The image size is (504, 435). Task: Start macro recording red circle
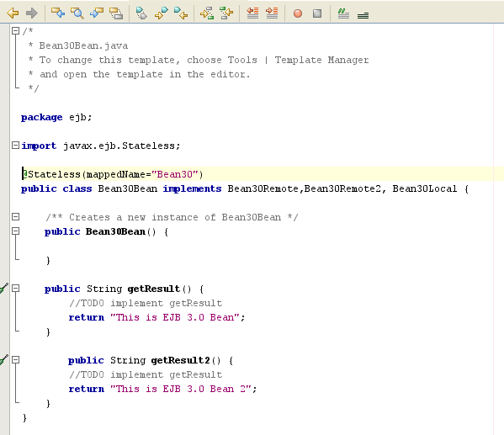[298, 13]
